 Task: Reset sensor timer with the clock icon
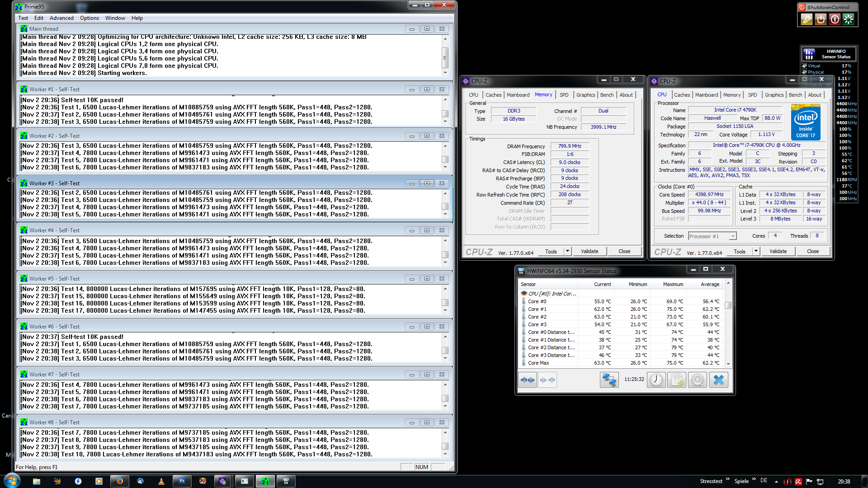click(656, 380)
